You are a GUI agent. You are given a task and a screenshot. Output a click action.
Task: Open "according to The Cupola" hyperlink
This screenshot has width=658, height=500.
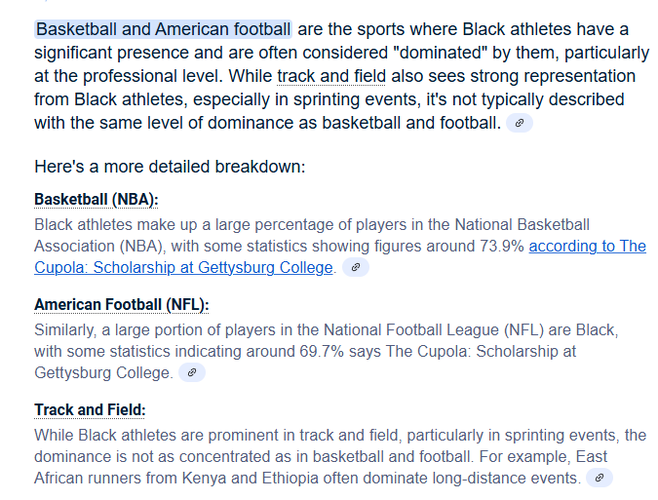(x=588, y=246)
